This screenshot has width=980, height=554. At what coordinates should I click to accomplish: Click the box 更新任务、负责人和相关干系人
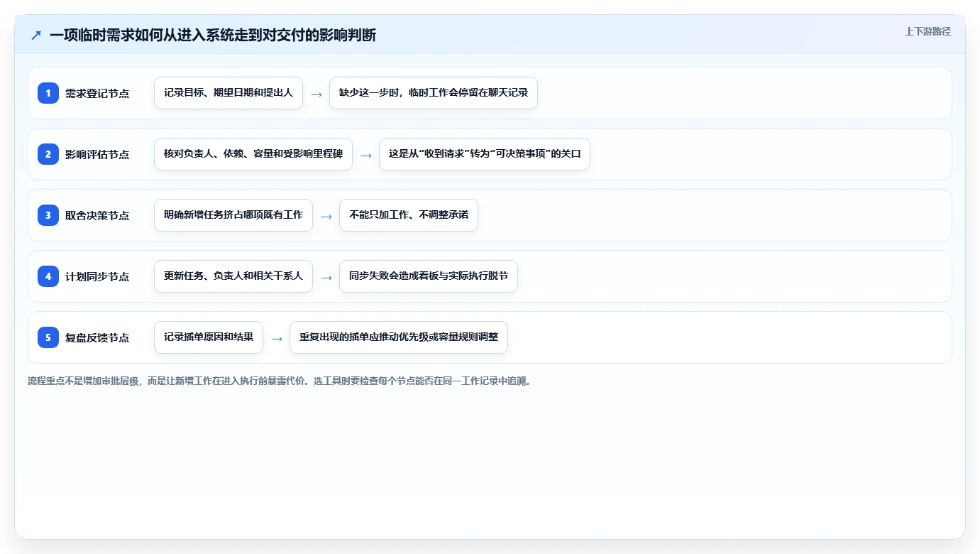233,276
